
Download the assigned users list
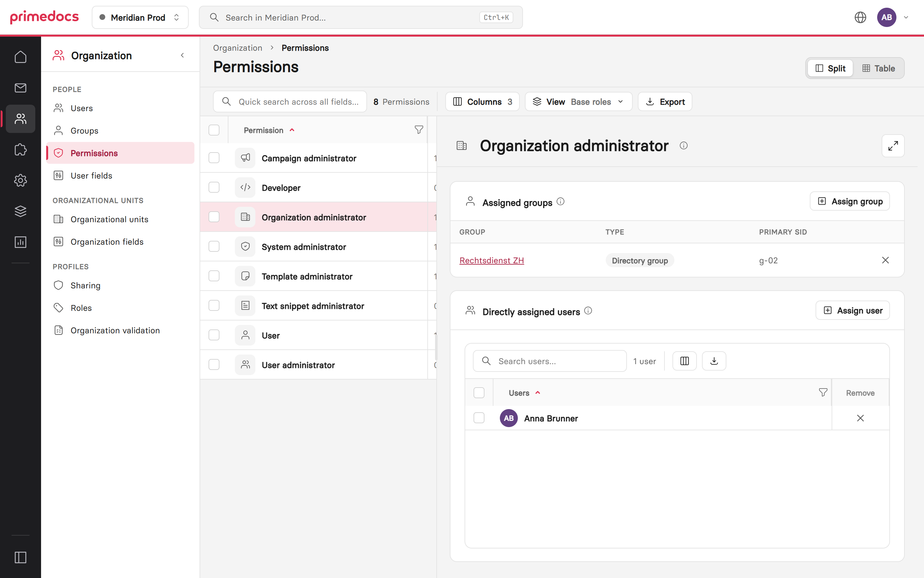[x=714, y=361]
